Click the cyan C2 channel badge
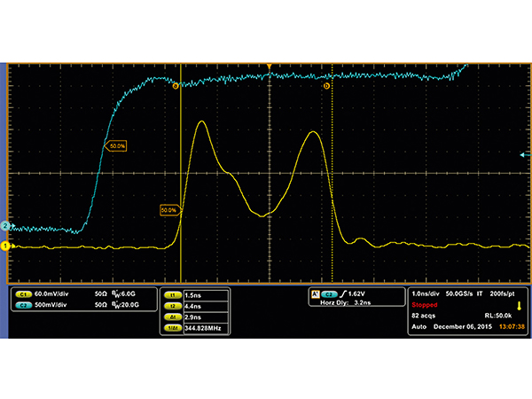Screen dimensions: 532x399 [x=23, y=303]
